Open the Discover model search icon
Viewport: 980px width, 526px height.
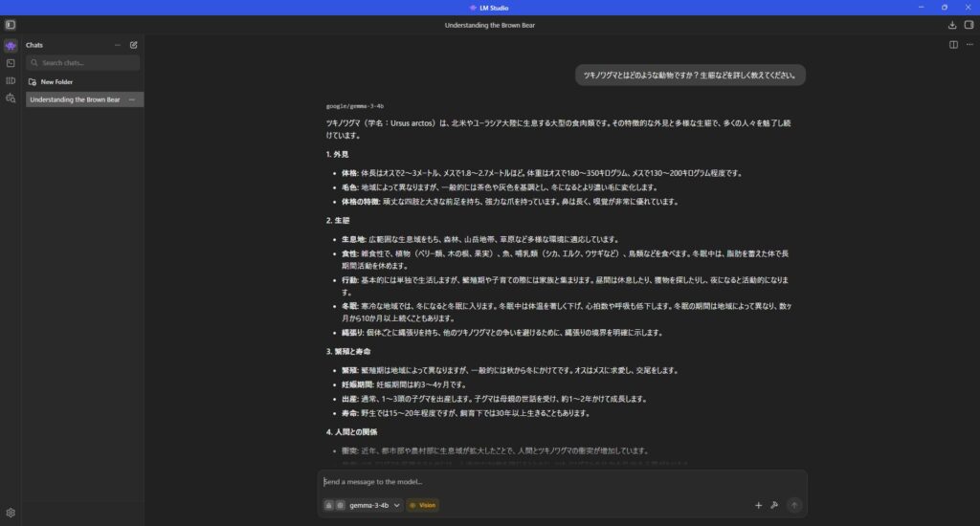(x=11, y=99)
